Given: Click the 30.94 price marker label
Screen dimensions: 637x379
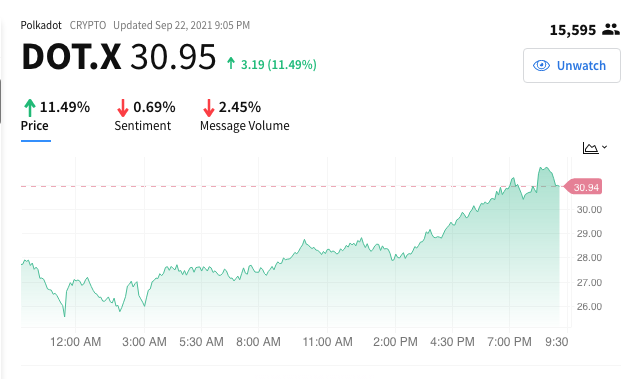Looking at the screenshot, I should click(x=583, y=187).
